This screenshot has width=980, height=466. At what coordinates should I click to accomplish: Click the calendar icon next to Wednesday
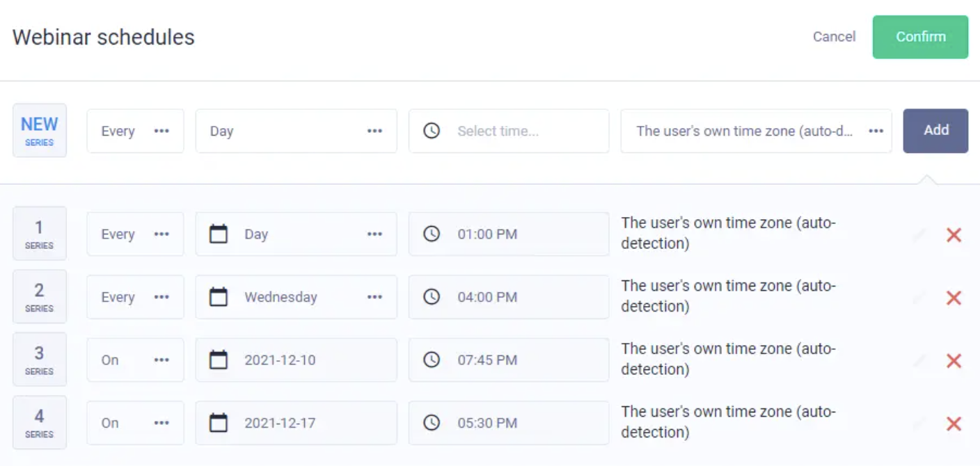pyautogui.click(x=219, y=297)
